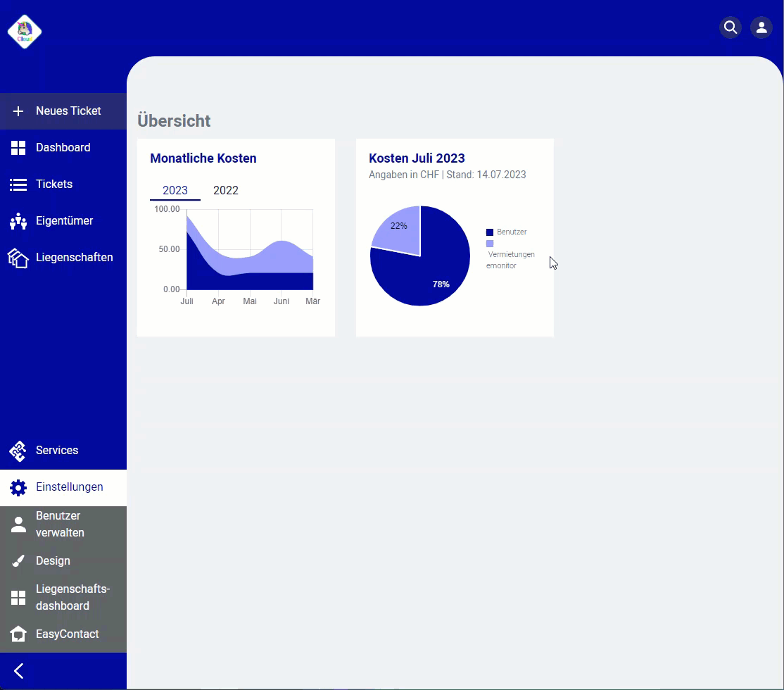Click the 100.00 axis value
Screen dimensions: 784x690
167,209
